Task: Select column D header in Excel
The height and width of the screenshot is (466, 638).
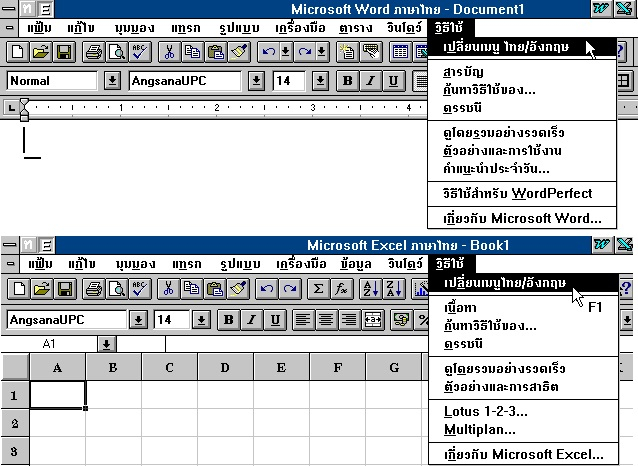Action: (x=225, y=367)
